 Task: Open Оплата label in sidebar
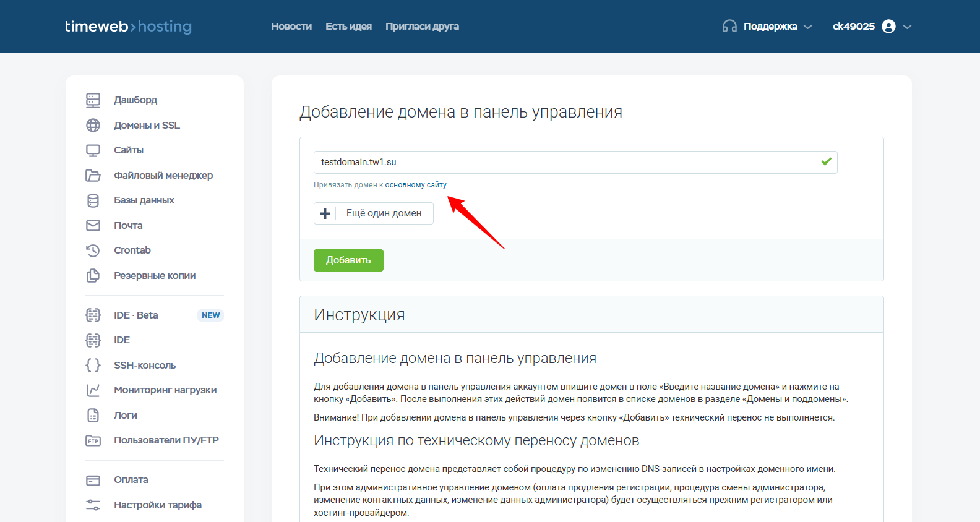[x=131, y=480]
